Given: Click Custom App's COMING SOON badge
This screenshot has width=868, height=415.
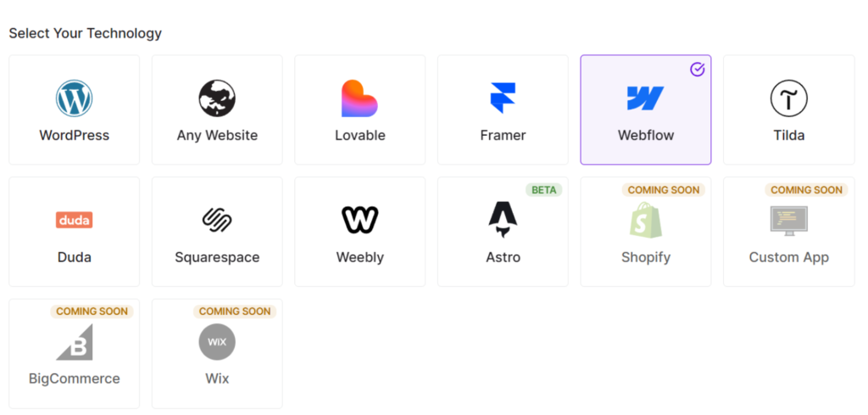Looking at the screenshot, I should (807, 190).
